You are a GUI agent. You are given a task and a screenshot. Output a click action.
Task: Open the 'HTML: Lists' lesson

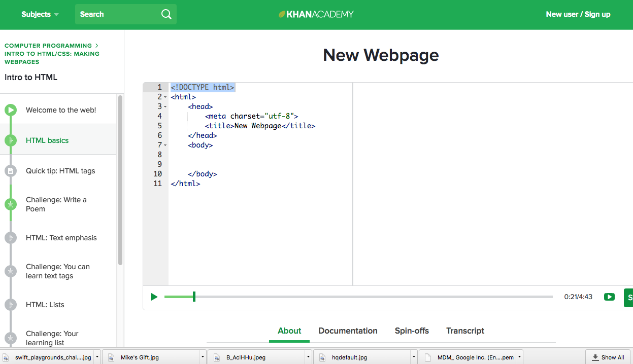pos(45,305)
